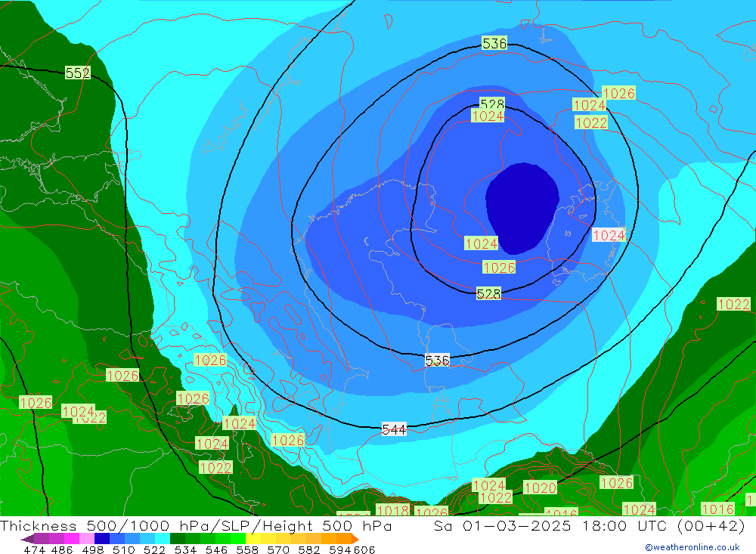Viewport: 756px width, 554px height.
Task: Click the 552 height contour label
Action: click(77, 73)
